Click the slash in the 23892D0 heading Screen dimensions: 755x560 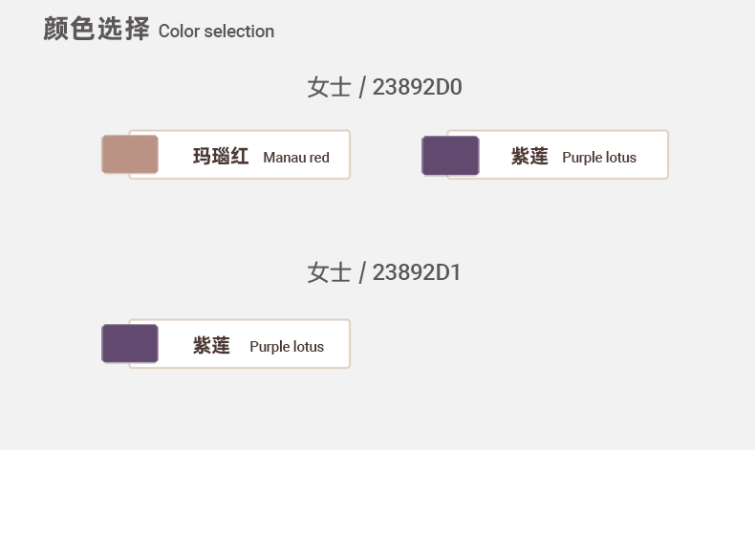pos(362,88)
